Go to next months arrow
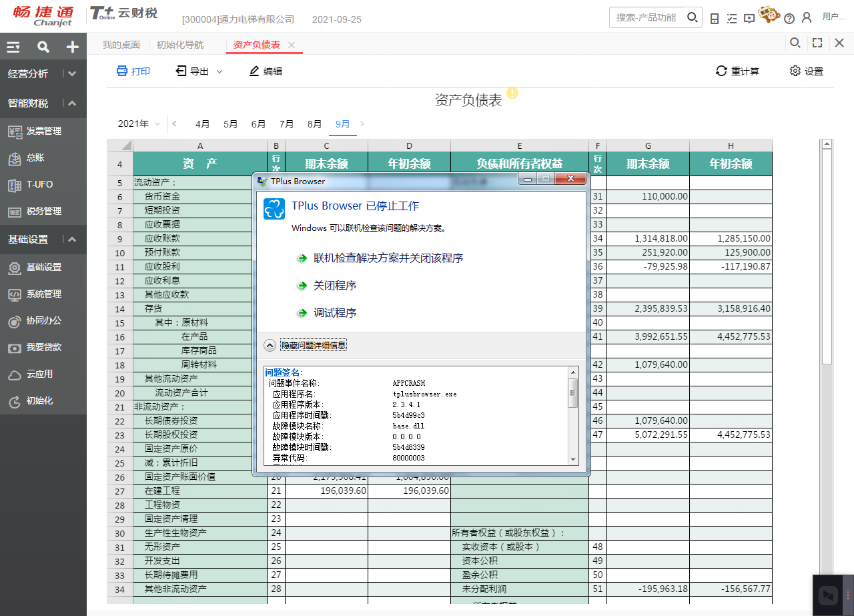This screenshot has height=616, width=854. click(x=362, y=123)
